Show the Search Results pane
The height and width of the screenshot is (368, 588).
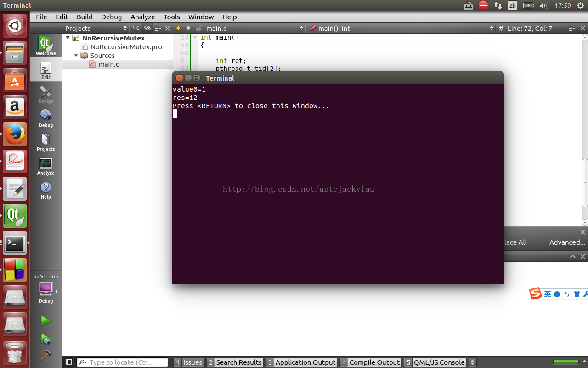pyautogui.click(x=235, y=362)
